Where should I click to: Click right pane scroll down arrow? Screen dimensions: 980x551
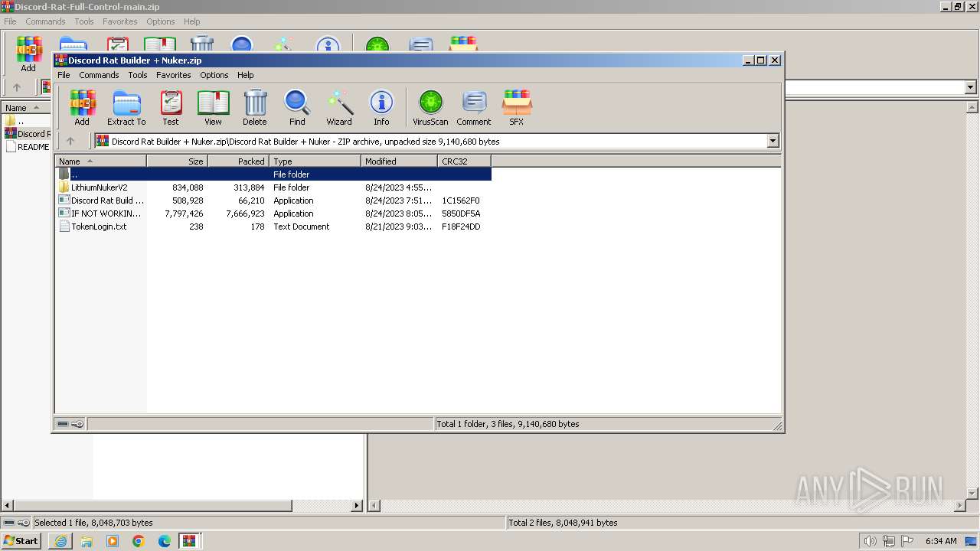coord(972,494)
